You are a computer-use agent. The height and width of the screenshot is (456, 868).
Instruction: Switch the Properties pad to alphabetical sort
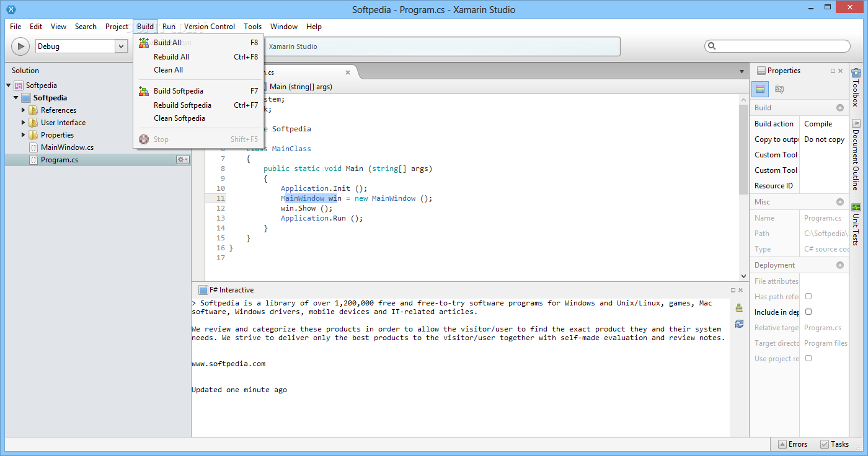(779, 89)
